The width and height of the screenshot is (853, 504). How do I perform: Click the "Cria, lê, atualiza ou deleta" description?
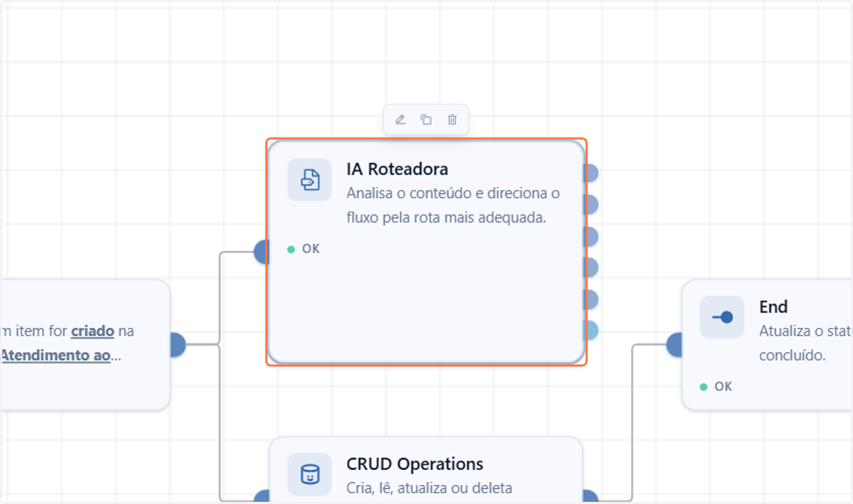click(x=429, y=488)
